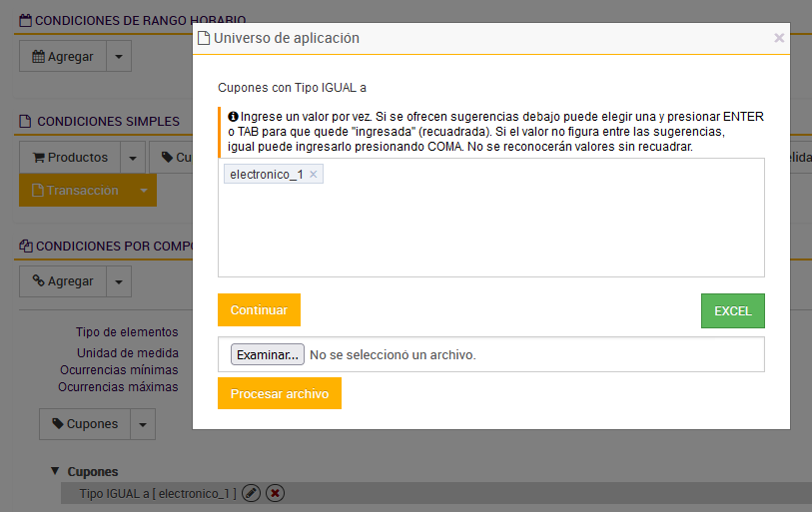Click Procesar archivo button

[x=280, y=393]
